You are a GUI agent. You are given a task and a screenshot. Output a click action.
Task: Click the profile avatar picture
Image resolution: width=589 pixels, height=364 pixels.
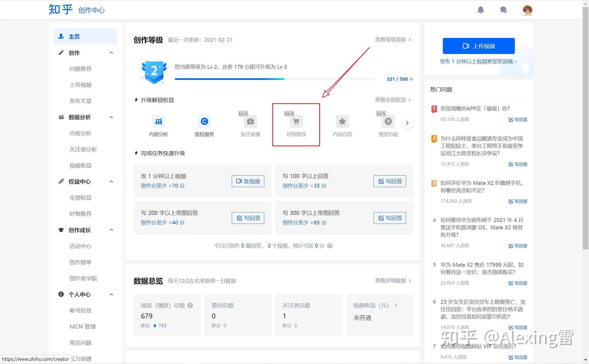tap(527, 10)
